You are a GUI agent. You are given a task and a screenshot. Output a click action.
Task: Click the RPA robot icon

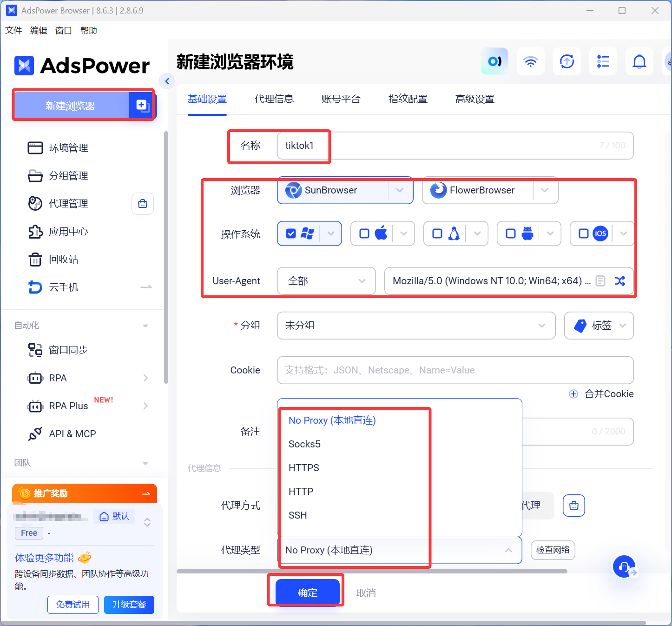[35, 378]
